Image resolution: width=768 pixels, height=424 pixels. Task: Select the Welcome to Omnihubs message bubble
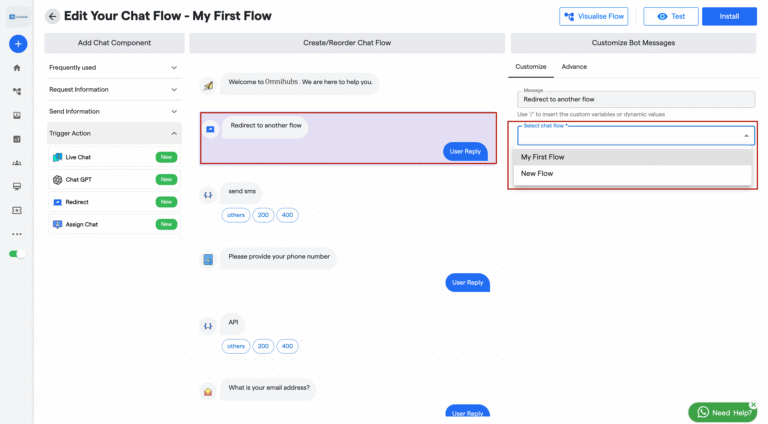[300, 83]
